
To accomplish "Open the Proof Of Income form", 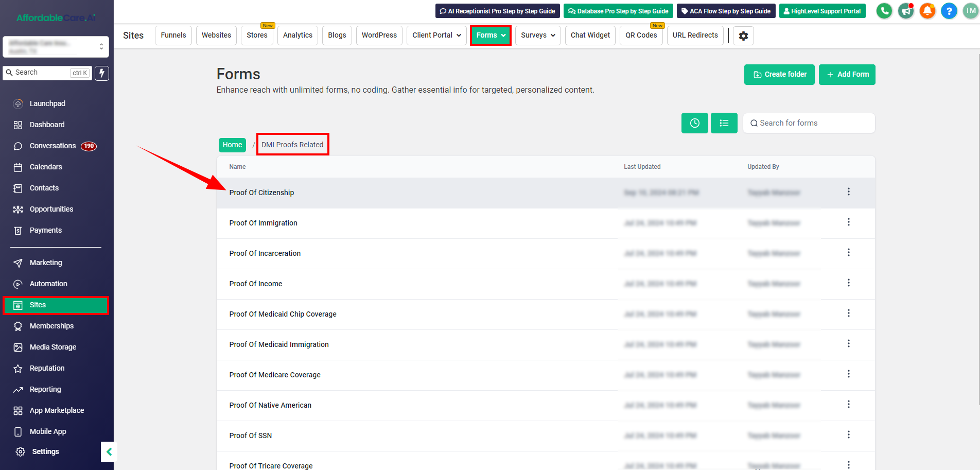I will click(256, 284).
